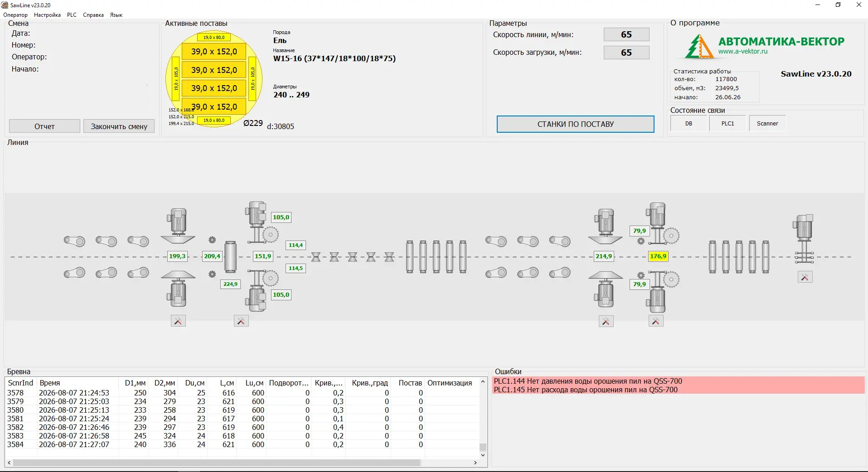
Task: Open the Настройка menu
Action: pos(47,15)
